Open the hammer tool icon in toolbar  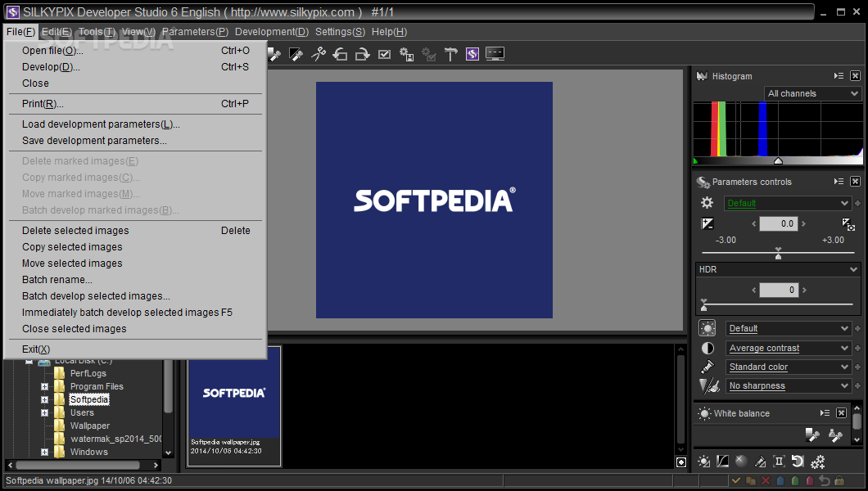click(450, 54)
